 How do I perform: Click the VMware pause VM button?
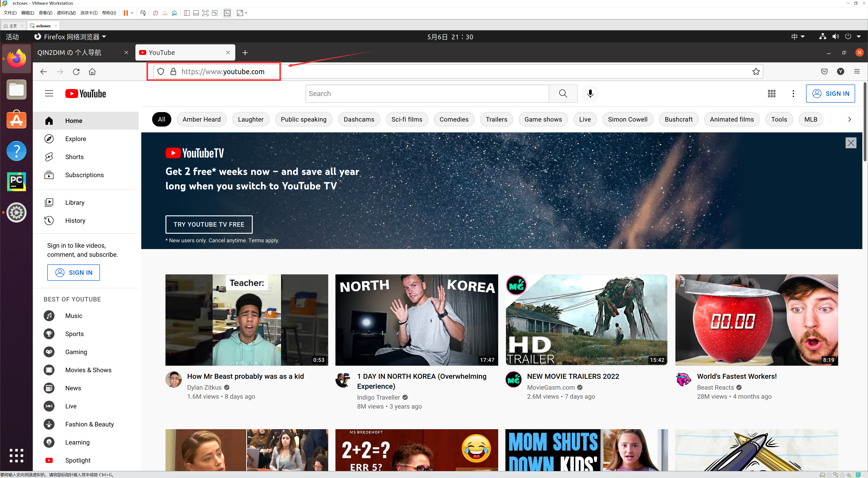[x=126, y=13]
